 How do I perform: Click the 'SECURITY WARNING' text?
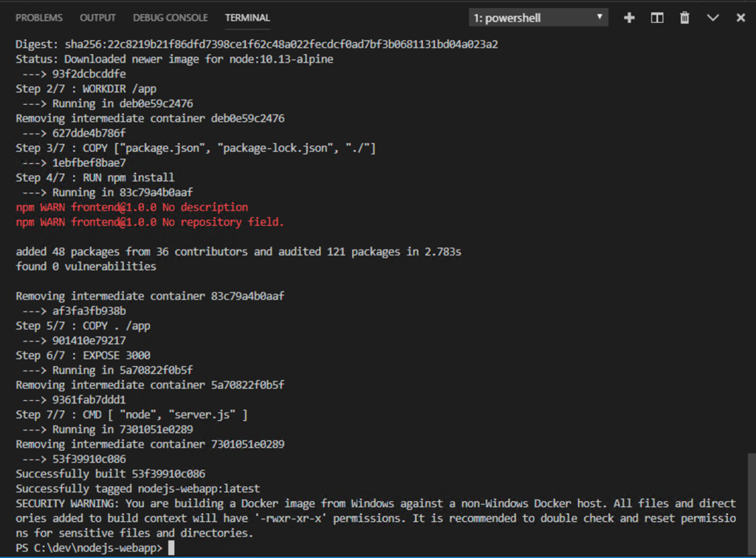point(67,503)
